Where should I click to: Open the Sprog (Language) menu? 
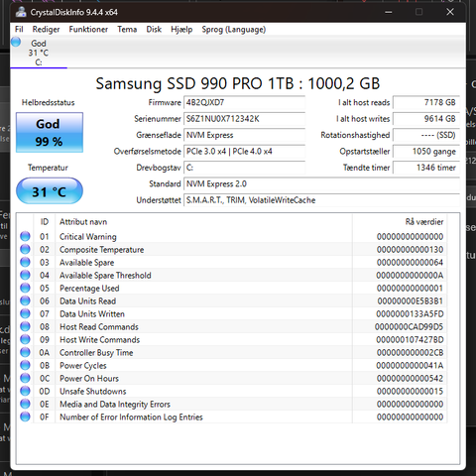click(x=234, y=30)
